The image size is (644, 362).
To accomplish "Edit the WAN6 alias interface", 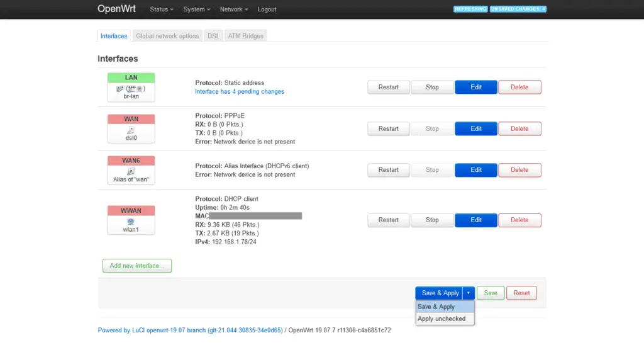I will pyautogui.click(x=476, y=170).
